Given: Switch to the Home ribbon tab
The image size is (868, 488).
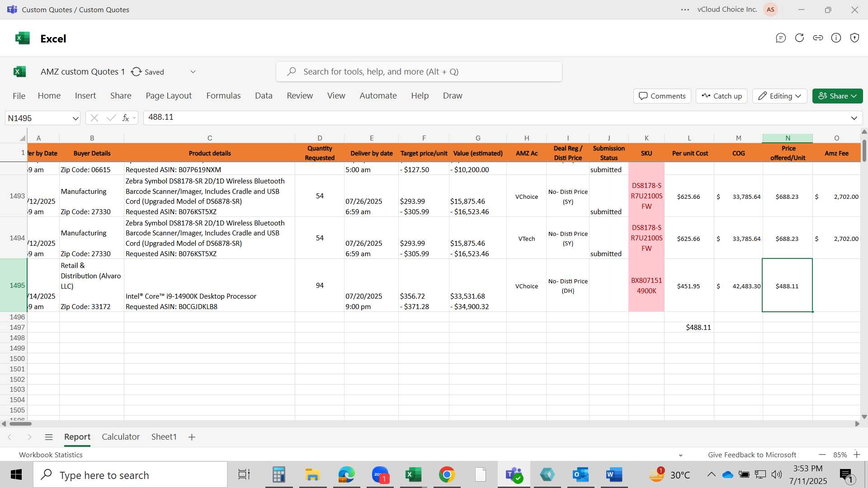Looking at the screenshot, I should (49, 96).
